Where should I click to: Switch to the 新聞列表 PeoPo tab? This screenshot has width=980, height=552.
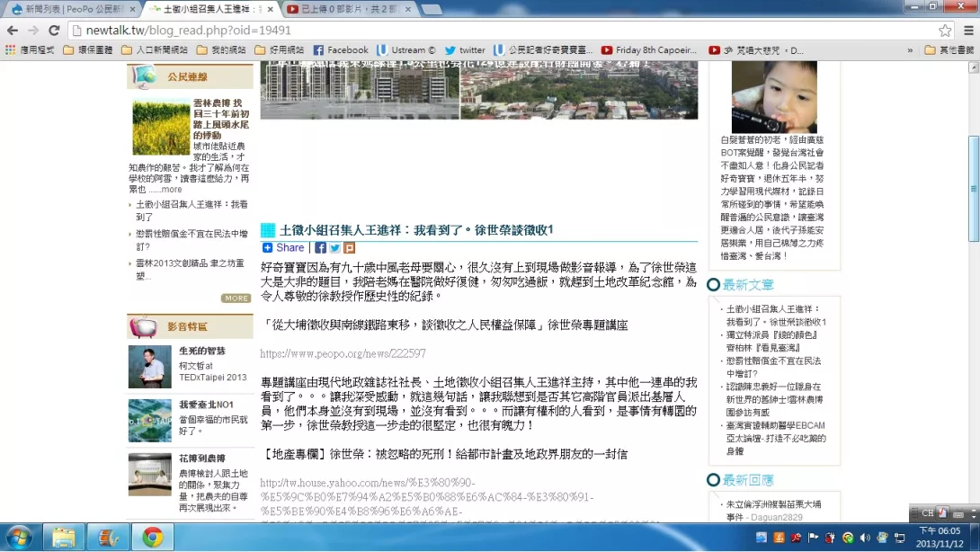coord(72,9)
